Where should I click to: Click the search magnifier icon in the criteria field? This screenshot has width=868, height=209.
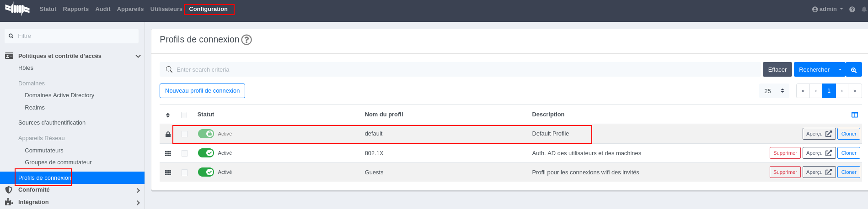169,69
